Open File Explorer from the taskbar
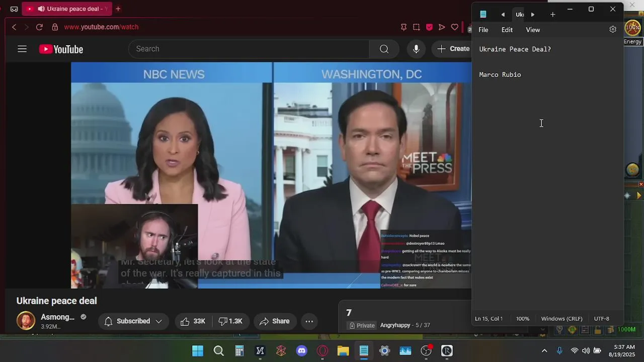The image size is (644, 362). pyautogui.click(x=343, y=351)
